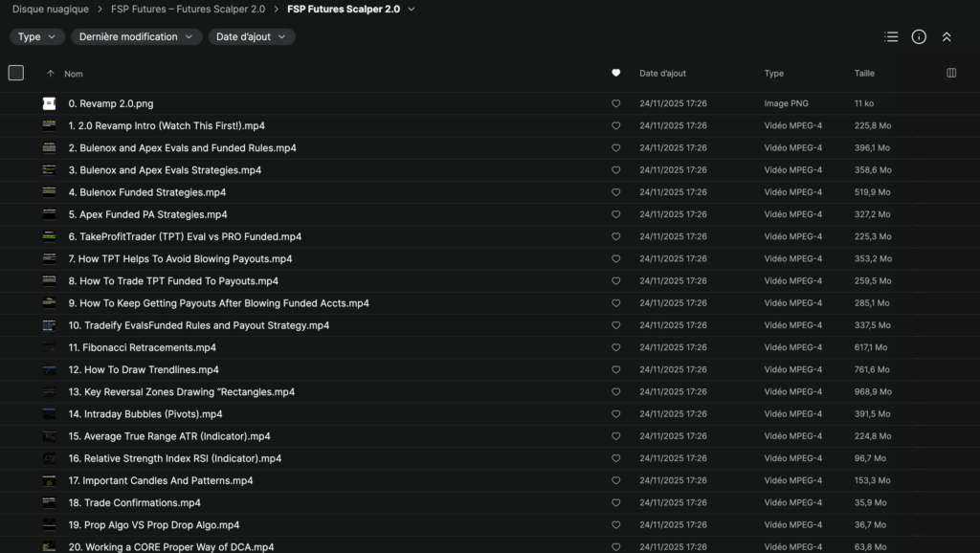Sort by the Taille column header
Screen dimensions: 980x553
point(864,73)
